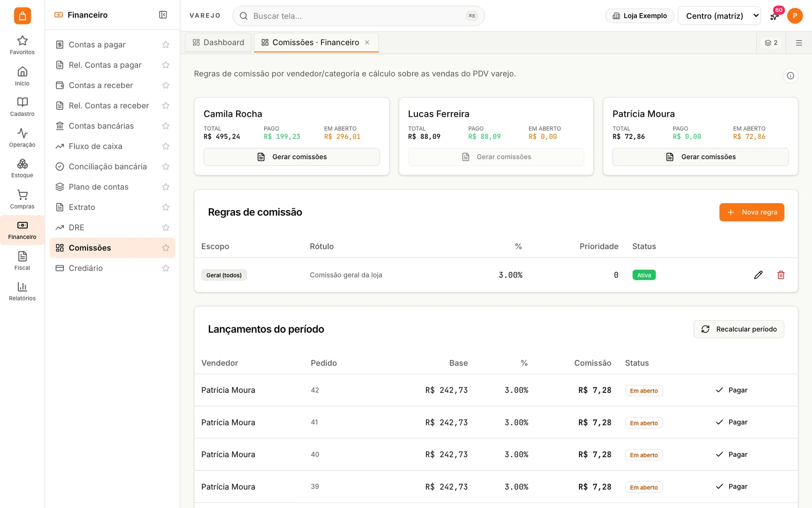Favorite Contas a receber with its star

pyautogui.click(x=166, y=85)
